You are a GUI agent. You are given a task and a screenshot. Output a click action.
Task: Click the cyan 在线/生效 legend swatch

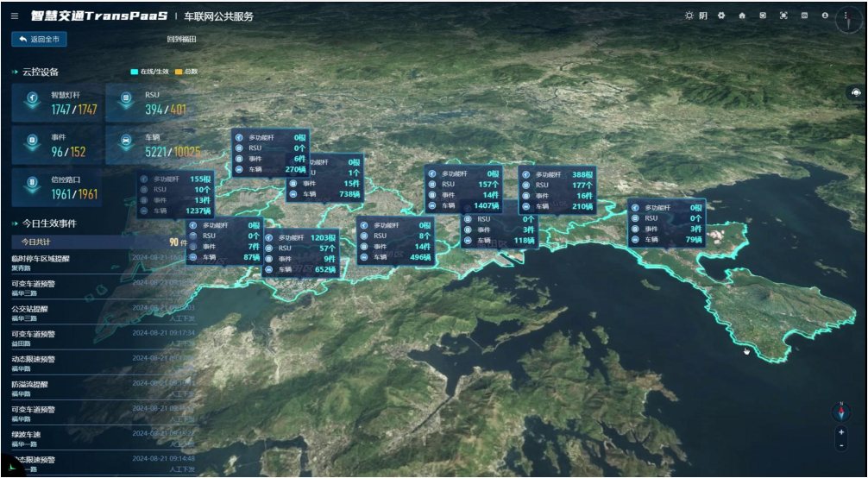pos(134,72)
